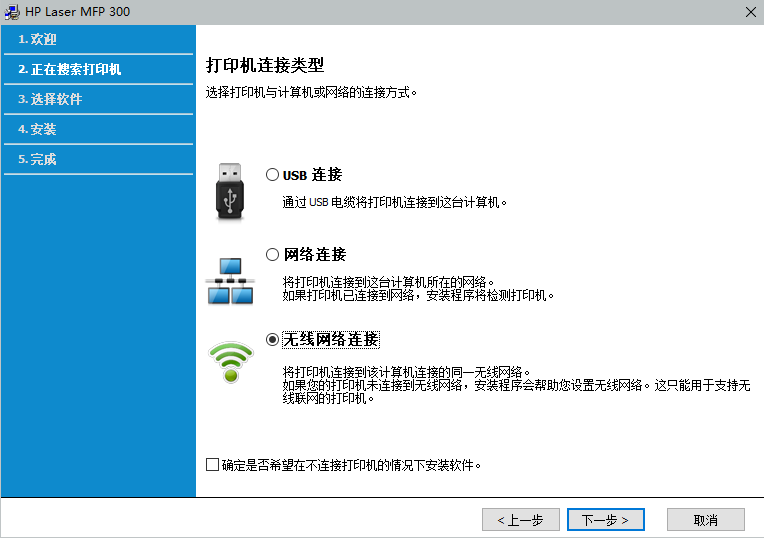Click the 取消 cancel button
Screen dimensions: 764x538
706,520
